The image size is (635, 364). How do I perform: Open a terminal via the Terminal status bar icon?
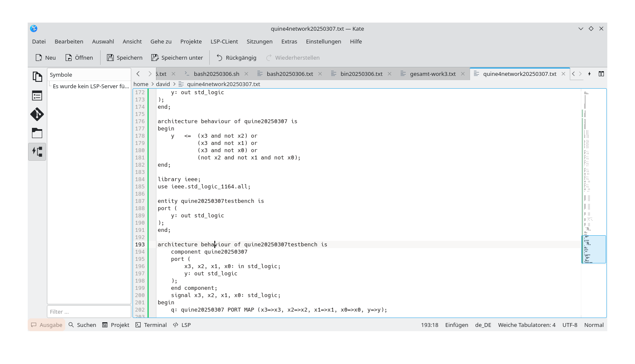pyautogui.click(x=151, y=325)
